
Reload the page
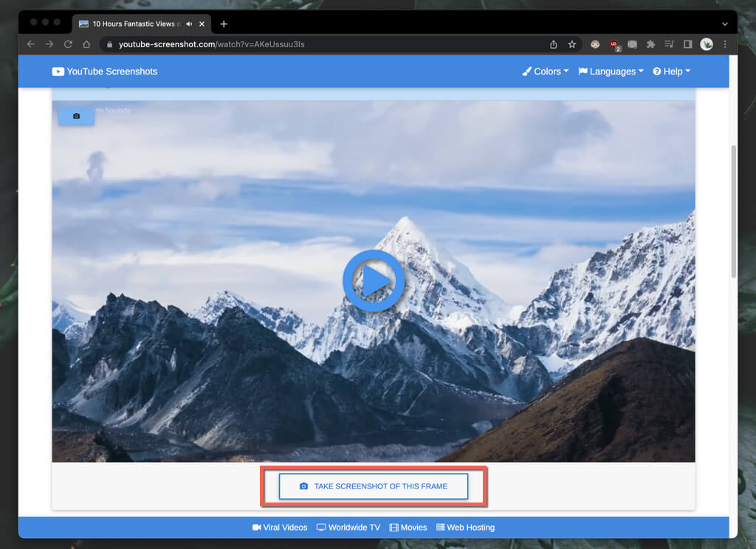coord(68,44)
